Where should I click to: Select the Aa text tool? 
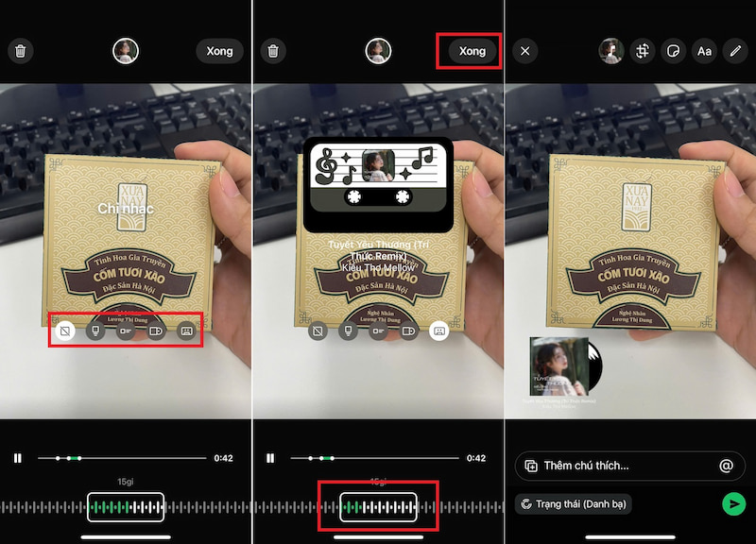pos(704,51)
